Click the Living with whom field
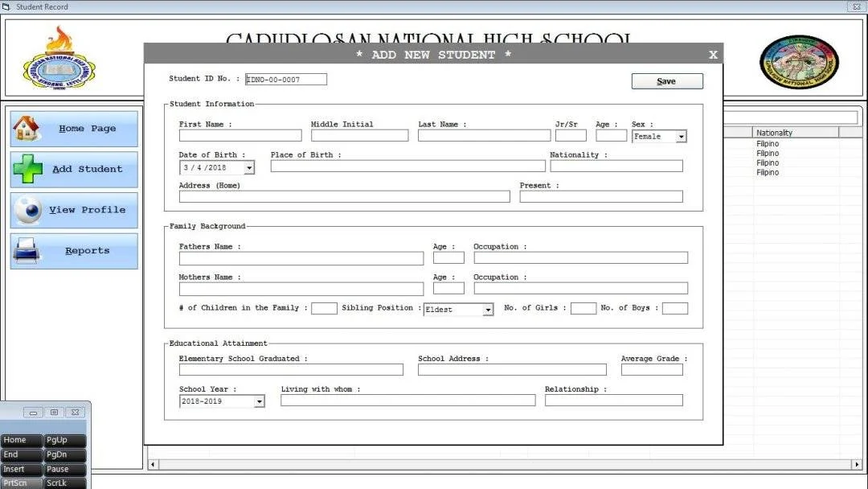 pos(408,401)
